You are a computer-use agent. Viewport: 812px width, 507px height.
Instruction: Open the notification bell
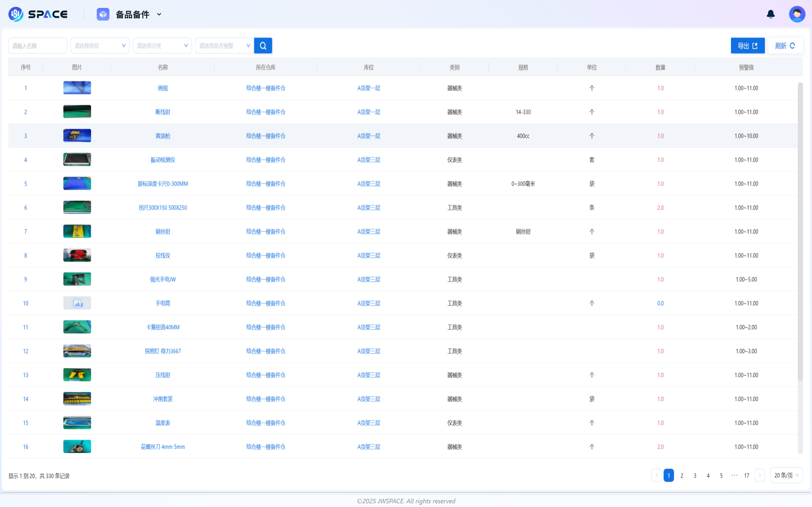(x=771, y=15)
